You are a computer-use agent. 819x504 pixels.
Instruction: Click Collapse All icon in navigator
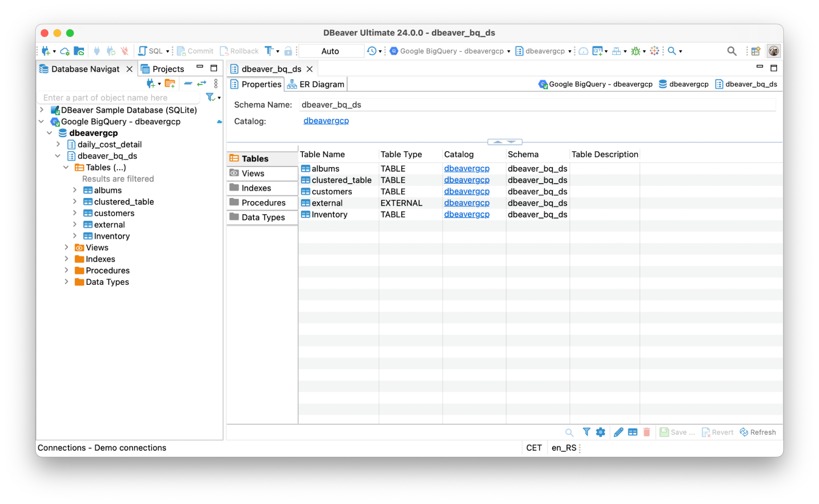tap(188, 84)
